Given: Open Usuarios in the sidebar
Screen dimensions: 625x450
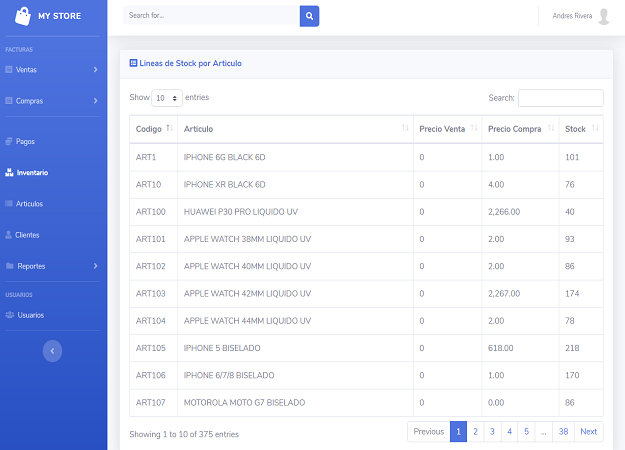Looking at the screenshot, I should click(30, 315).
